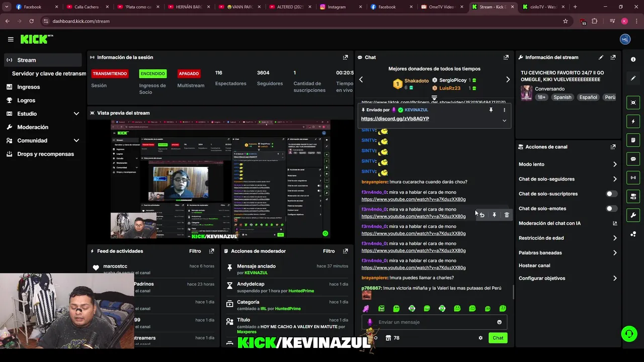Pin the hovered f3rn4ndo_0 chat message
This screenshot has height=362, width=644.
(x=494, y=215)
